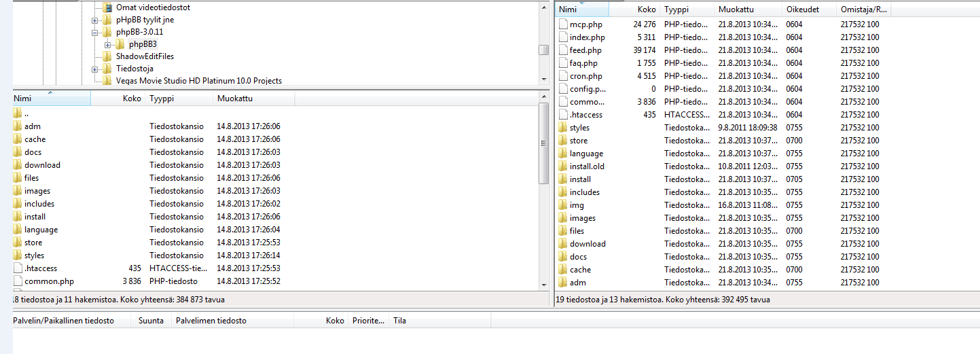Click the Omat videotiedostot folder icon
The width and height of the screenshot is (980, 354).
107,7
